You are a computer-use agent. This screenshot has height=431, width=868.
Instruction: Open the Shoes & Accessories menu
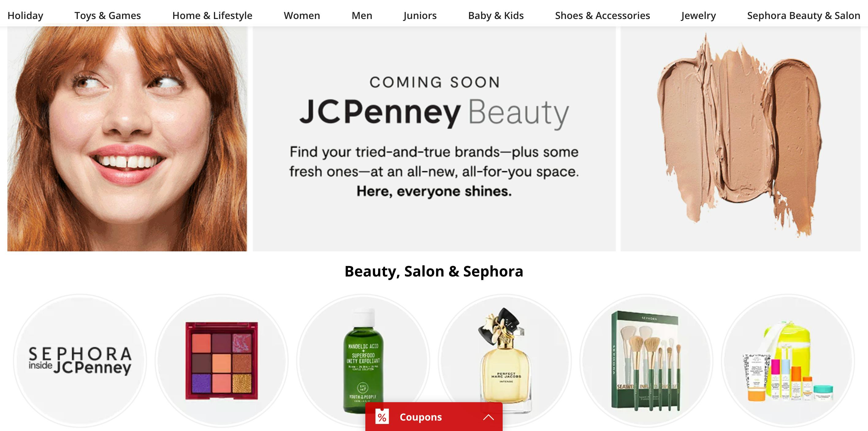click(603, 16)
